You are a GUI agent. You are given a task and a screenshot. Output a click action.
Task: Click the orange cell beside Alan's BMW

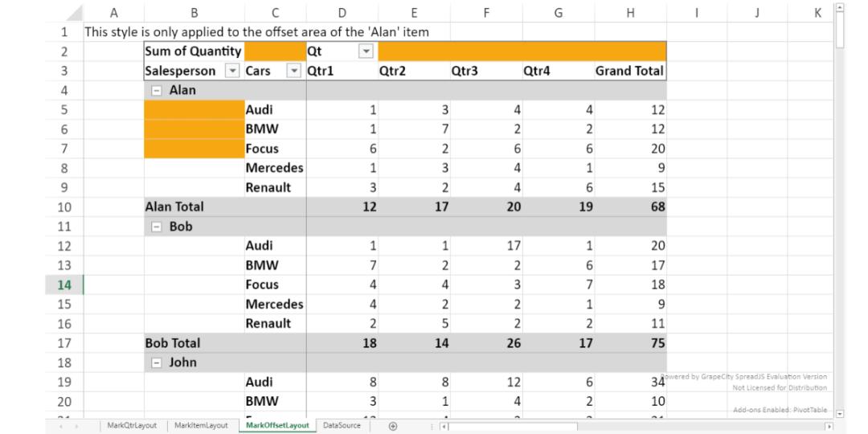click(194, 129)
